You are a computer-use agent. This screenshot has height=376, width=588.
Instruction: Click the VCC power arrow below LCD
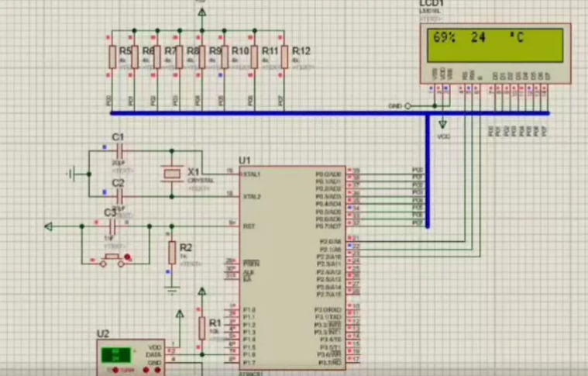[x=442, y=124]
